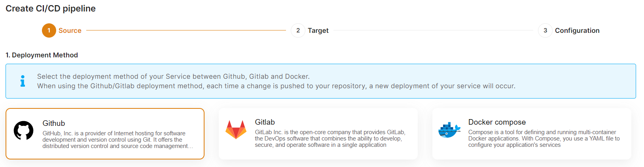Click the orange progress line after Source
This screenshot has width=644, height=167.
(x=186, y=30)
